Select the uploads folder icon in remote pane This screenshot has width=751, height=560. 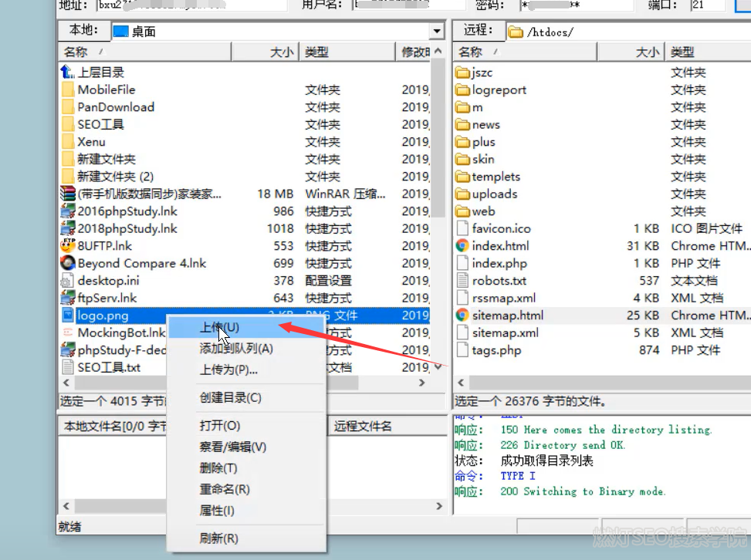tap(462, 194)
